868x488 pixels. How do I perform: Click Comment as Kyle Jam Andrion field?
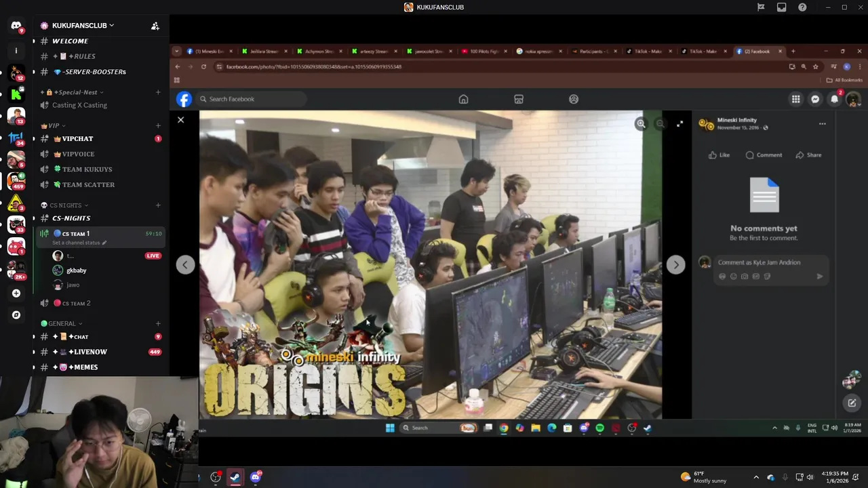point(770,262)
